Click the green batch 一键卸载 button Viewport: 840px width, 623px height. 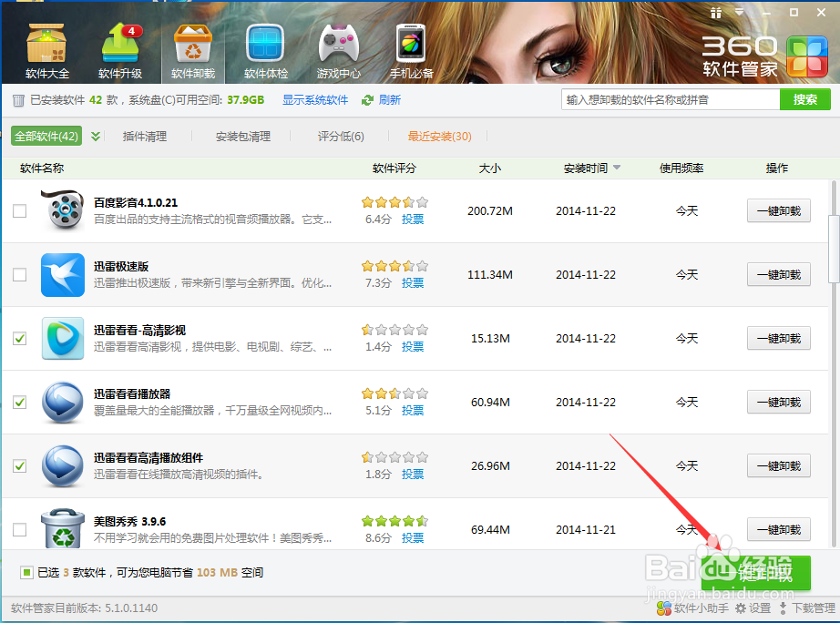tap(756, 573)
